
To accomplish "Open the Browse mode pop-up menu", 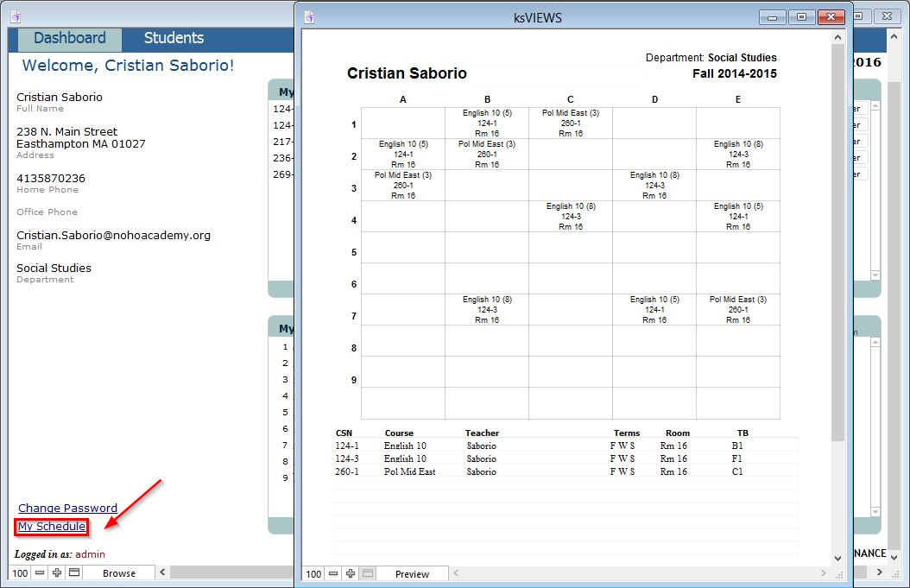I will point(119,572).
